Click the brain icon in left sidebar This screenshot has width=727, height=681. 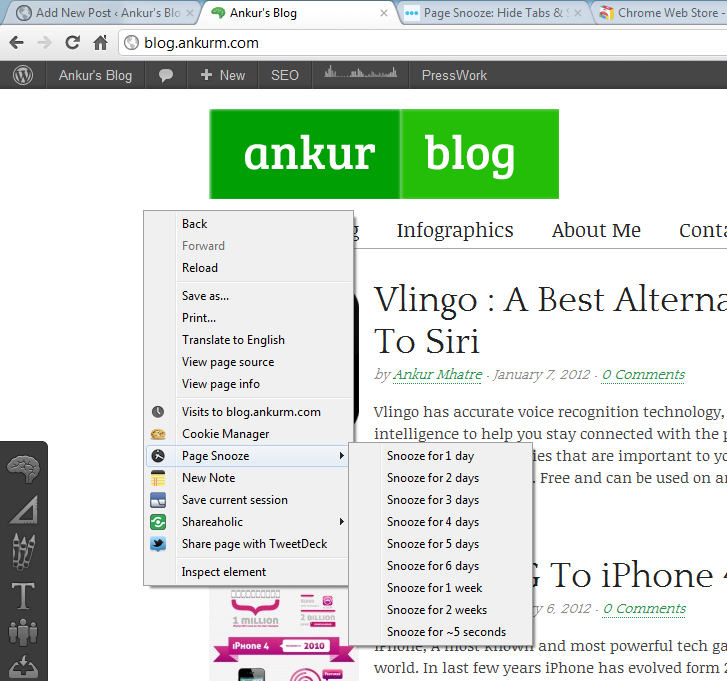click(24, 469)
